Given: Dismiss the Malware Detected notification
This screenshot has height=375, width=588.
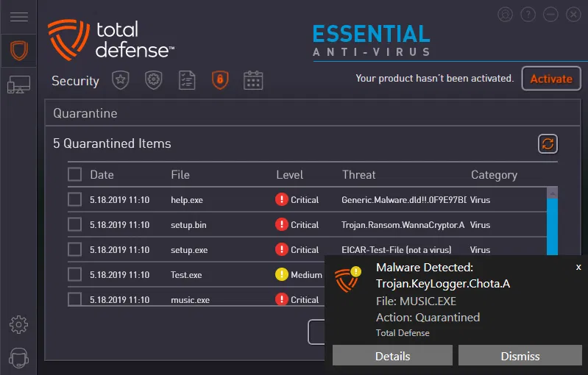Looking at the screenshot, I should pos(520,356).
